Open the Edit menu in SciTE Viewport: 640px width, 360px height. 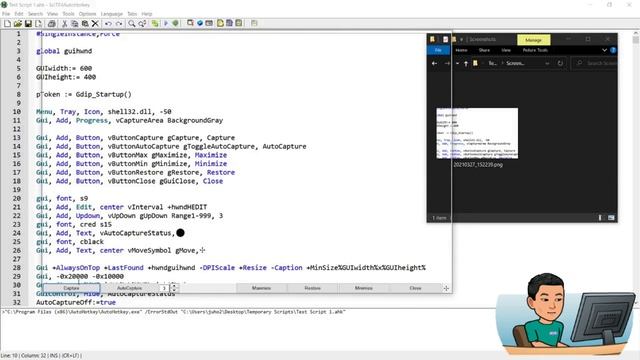click(x=19, y=14)
